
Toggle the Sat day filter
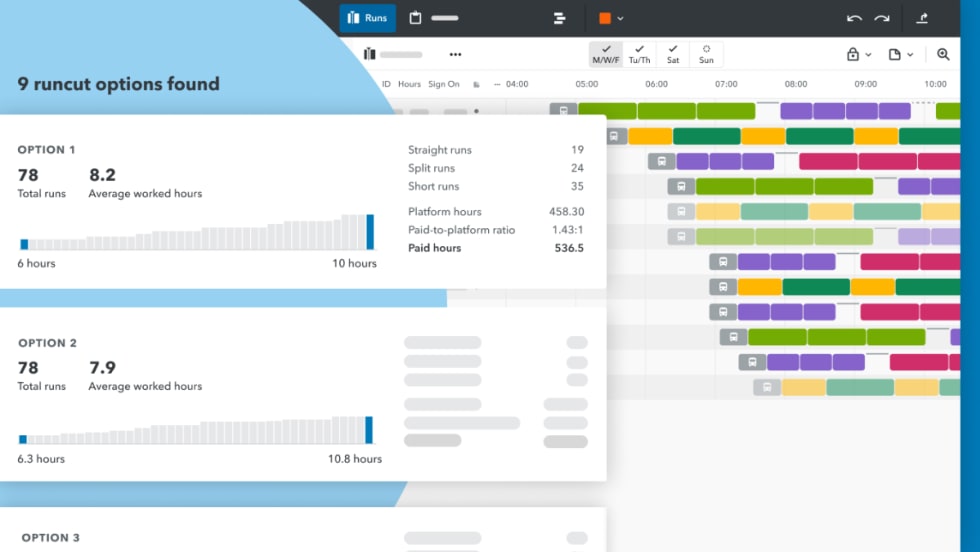[x=673, y=54]
